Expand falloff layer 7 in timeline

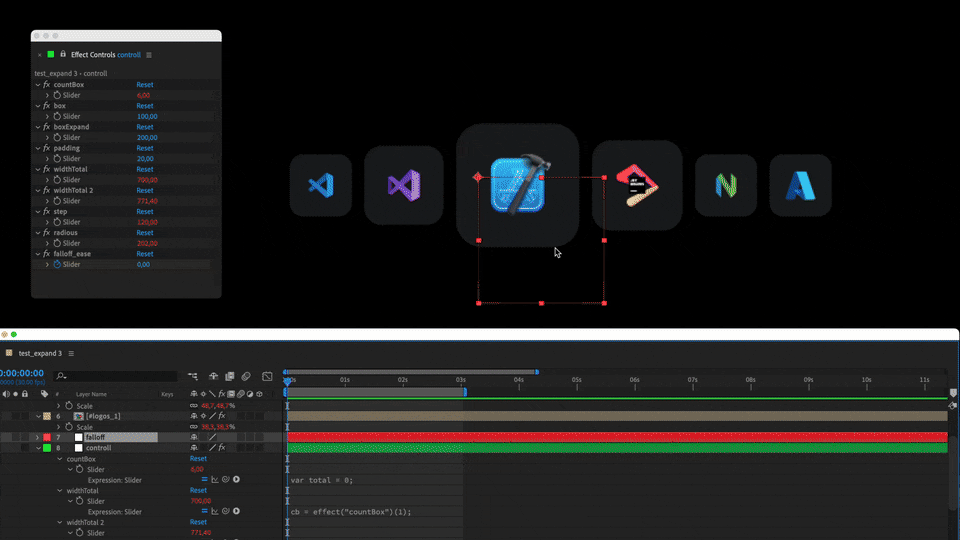point(37,437)
